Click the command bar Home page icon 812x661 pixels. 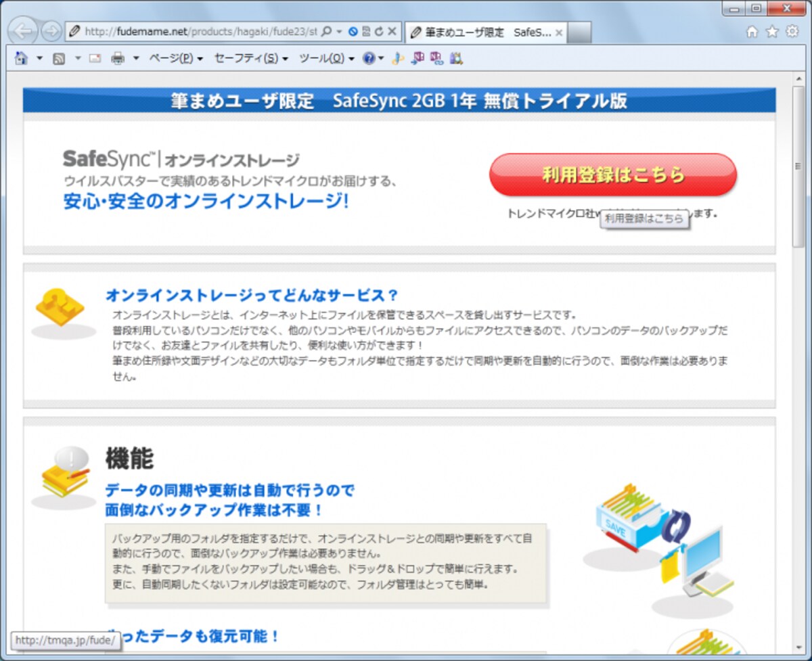[21, 59]
